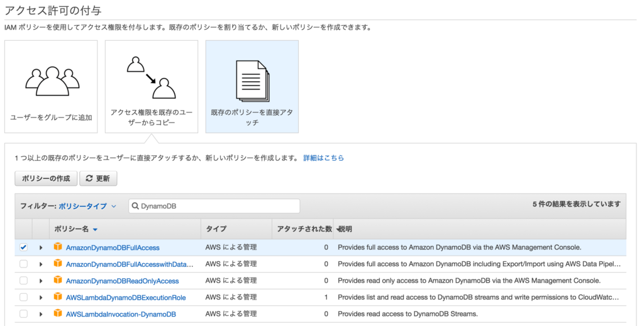Open the AmazonDynamoDBReadOnlyAccess policy link
Image resolution: width=644 pixels, height=326 pixels.
[x=123, y=281]
